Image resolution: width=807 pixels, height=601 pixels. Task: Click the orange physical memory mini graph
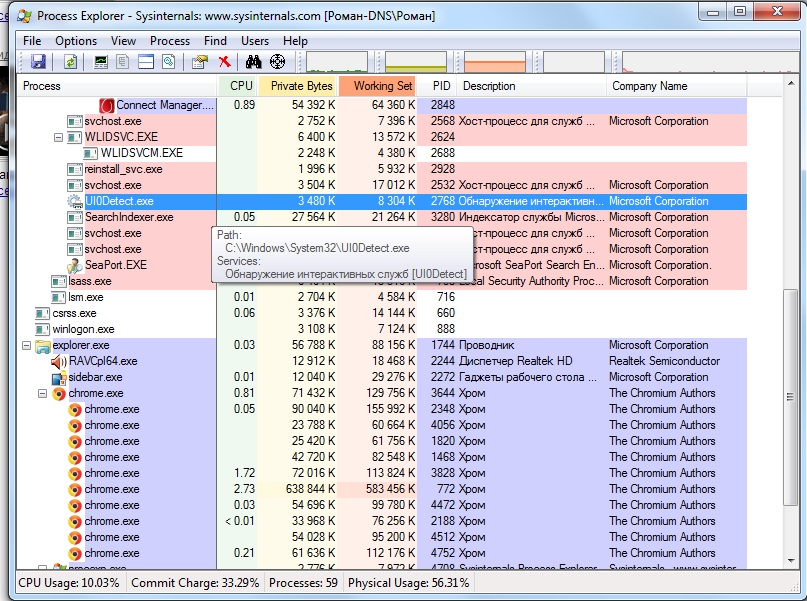tap(495, 62)
